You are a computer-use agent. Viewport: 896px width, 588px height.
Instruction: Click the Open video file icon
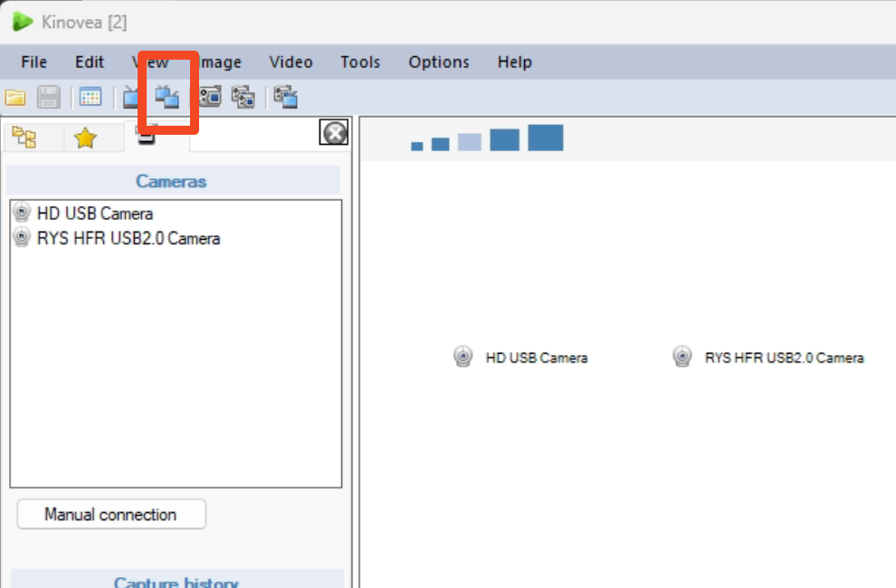pos(15,98)
